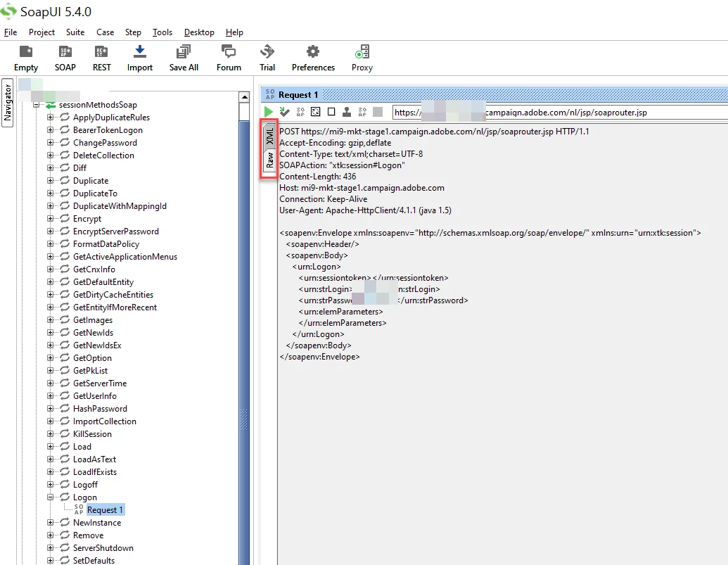
Task: Select the GetUserInfo operation
Action: pyautogui.click(x=95, y=395)
